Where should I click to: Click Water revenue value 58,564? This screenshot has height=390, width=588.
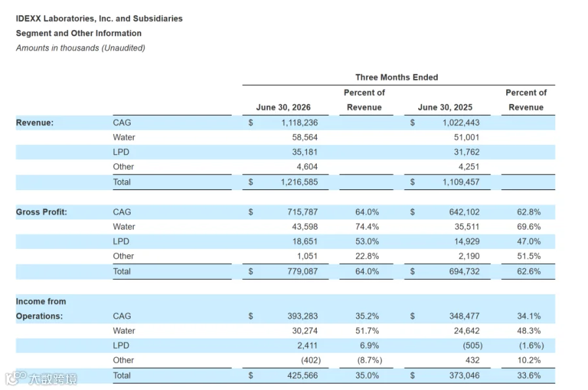304,137
